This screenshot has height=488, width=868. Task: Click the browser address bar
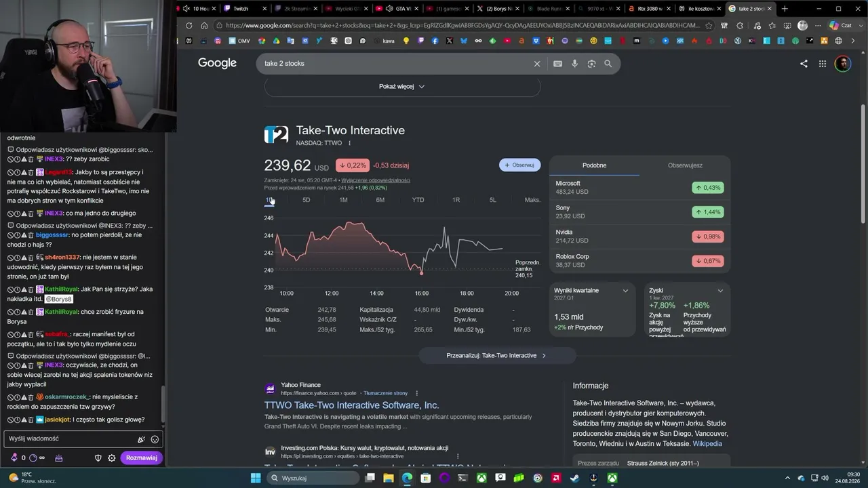pyautogui.click(x=462, y=26)
